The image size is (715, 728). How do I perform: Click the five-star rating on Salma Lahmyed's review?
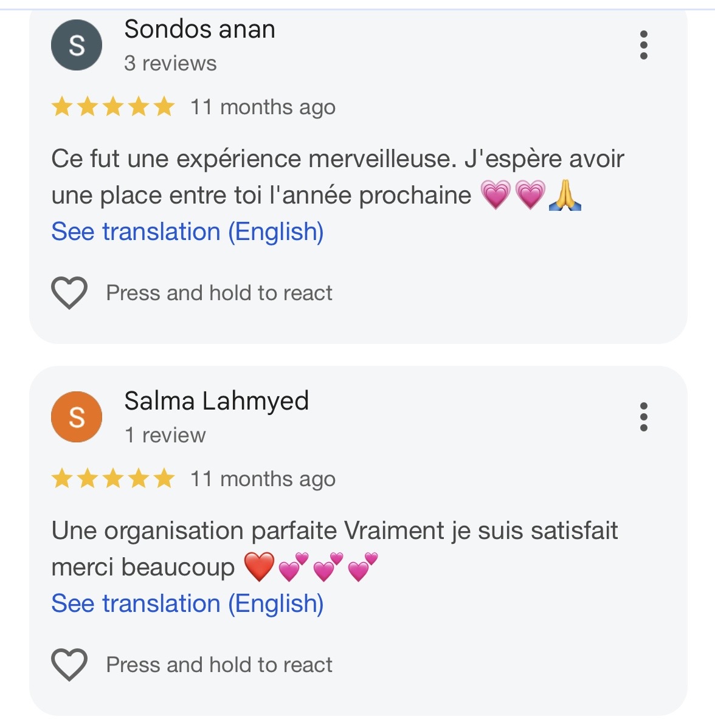click(113, 479)
